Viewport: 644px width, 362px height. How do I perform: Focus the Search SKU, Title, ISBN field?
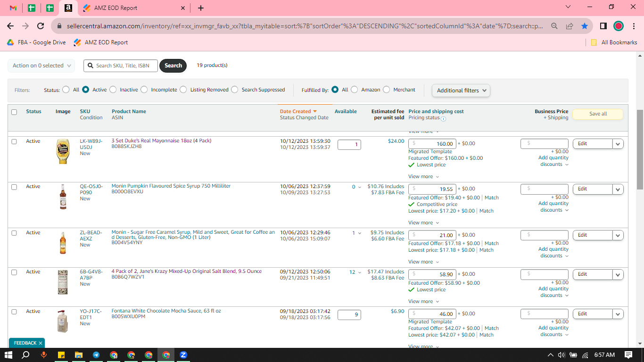[x=121, y=66]
